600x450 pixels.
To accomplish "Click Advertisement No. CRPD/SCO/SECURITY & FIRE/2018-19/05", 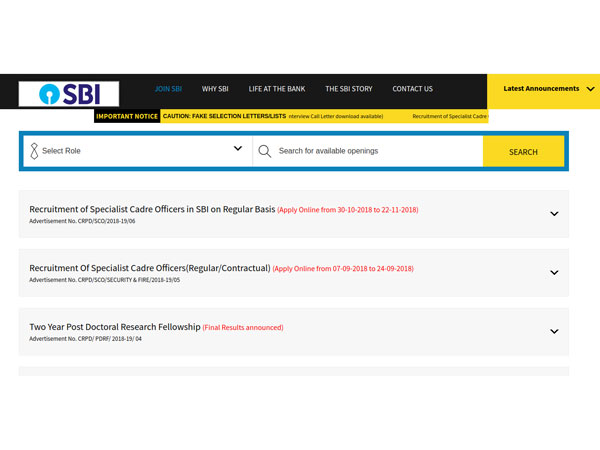I will (104, 280).
